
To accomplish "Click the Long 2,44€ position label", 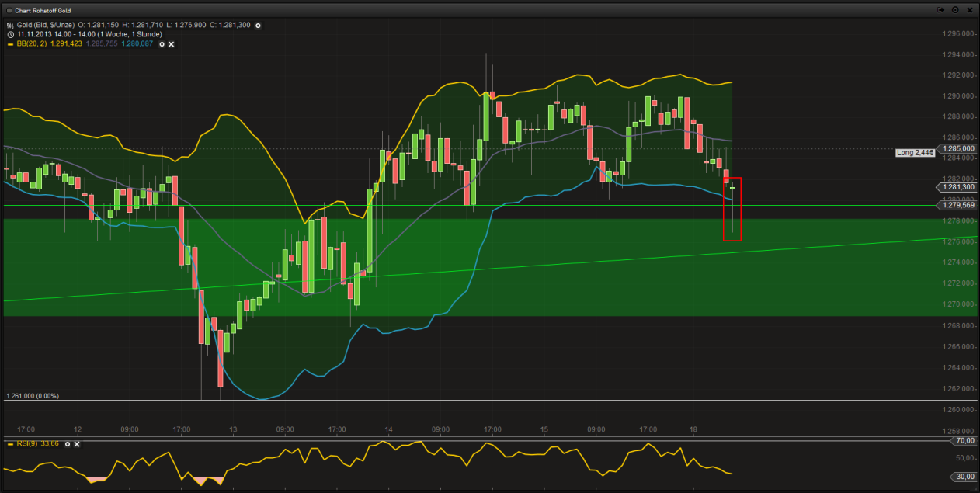I will coord(915,153).
